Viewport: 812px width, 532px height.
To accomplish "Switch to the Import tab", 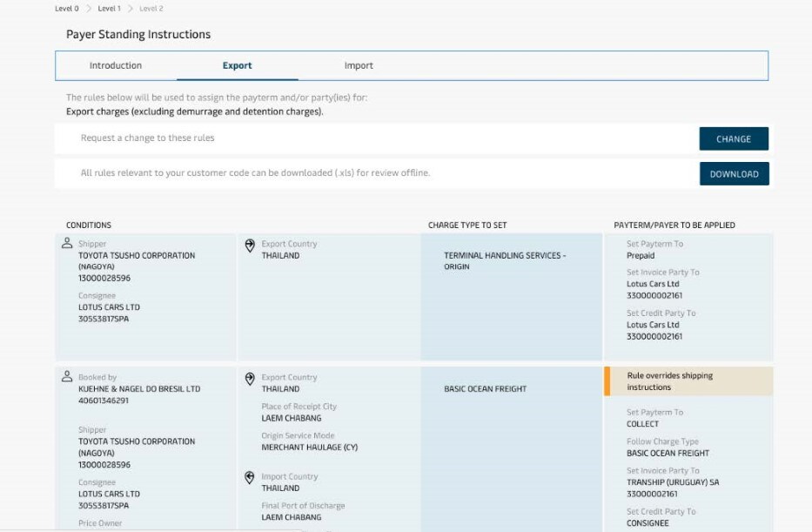I will (x=359, y=65).
